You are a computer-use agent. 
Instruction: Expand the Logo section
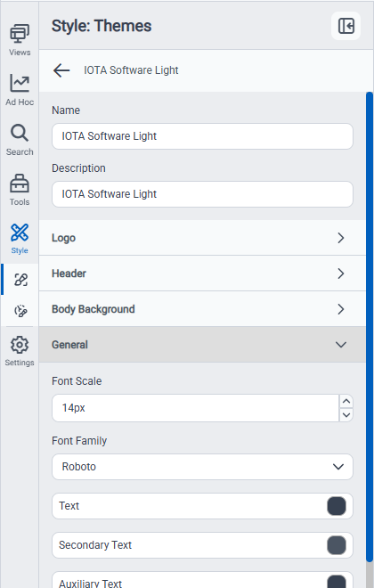point(202,238)
